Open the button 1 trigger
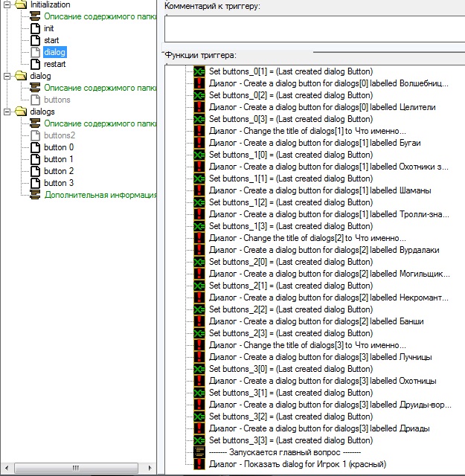Image resolution: width=465 pixels, height=476 pixels. click(59, 159)
